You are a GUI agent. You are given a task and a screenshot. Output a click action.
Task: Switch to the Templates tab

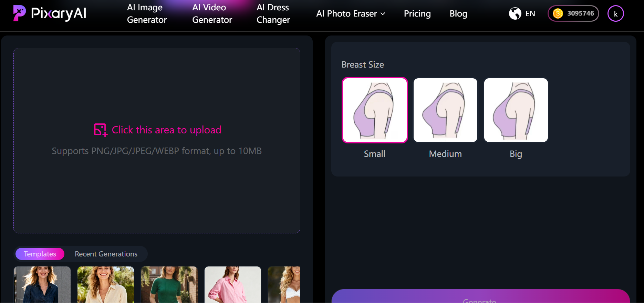pyautogui.click(x=40, y=254)
